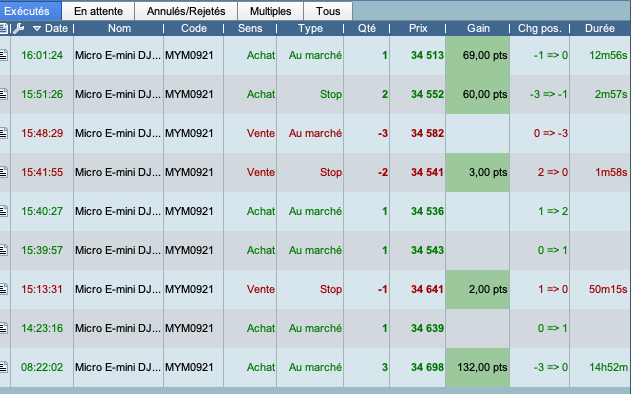Viewport: 631px width, 394px height.
Task: Select the 132,00 pts gain cell
Action: pos(478,367)
